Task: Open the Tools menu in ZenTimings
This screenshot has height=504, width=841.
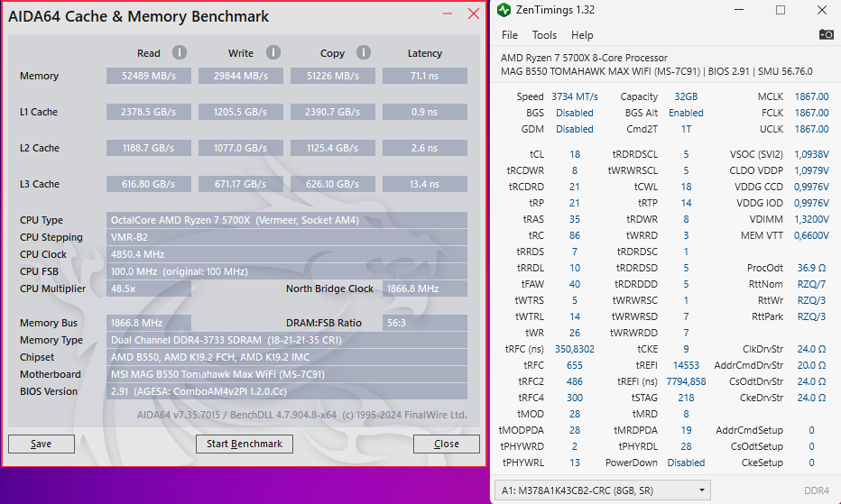Action: 544,35
